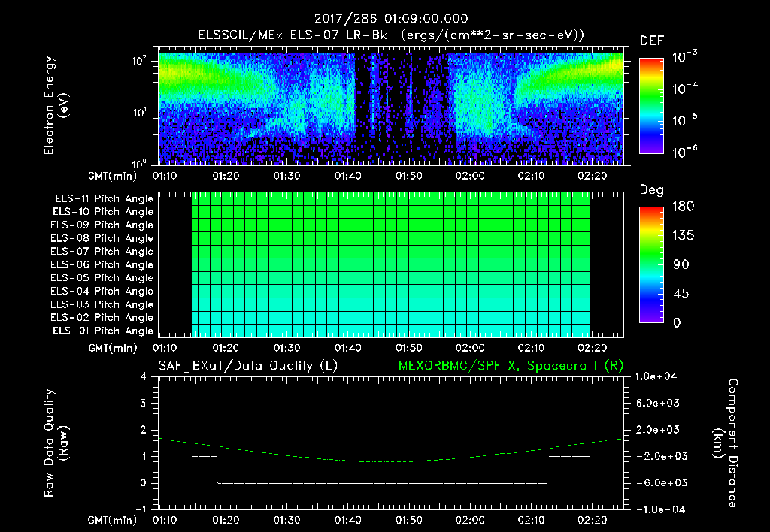Click the Deg pitch angle color bar
This screenshot has height=532, width=770.
(x=651, y=264)
